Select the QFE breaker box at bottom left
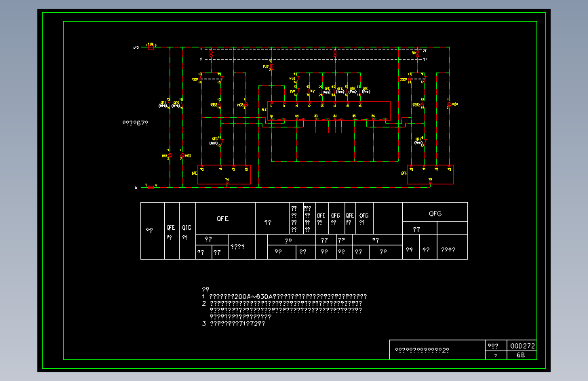588x381 pixels. 224,175
